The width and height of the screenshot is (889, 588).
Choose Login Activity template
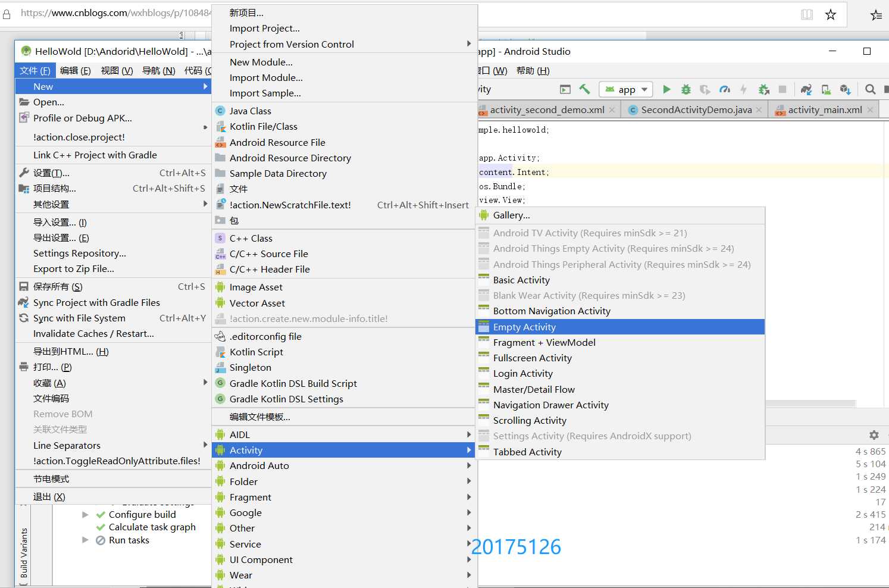(x=620, y=373)
